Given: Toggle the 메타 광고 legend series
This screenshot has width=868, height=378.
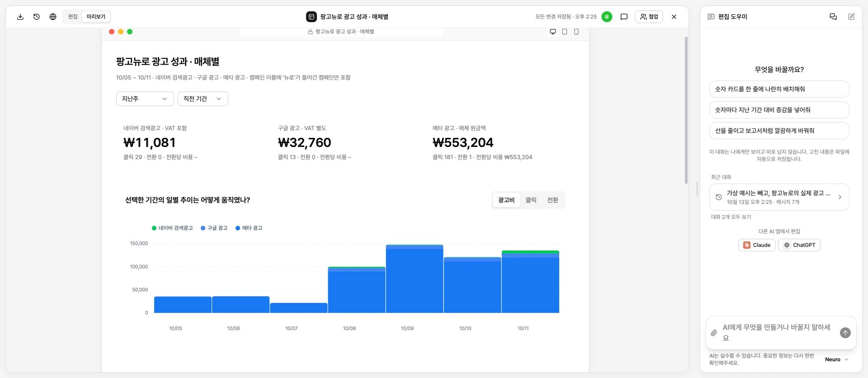Looking at the screenshot, I should tap(249, 228).
